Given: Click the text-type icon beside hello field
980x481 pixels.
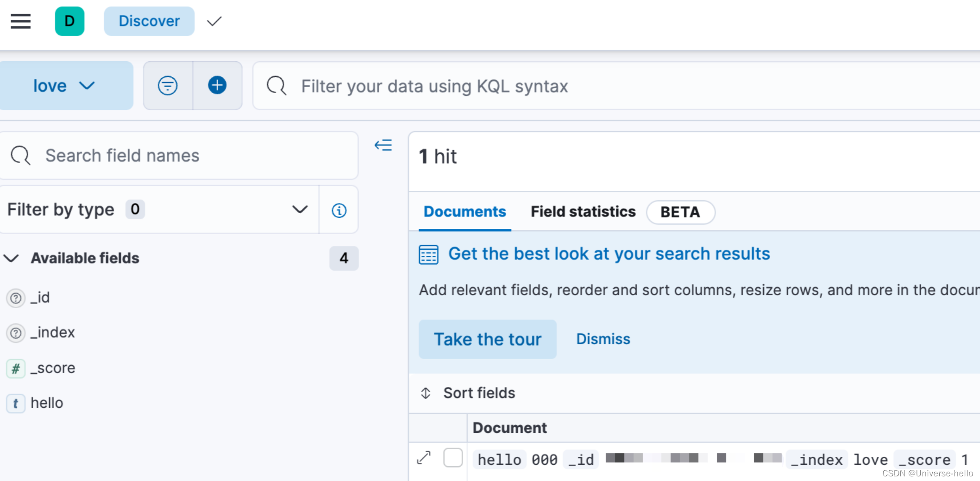Looking at the screenshot, I should [15, 403].
